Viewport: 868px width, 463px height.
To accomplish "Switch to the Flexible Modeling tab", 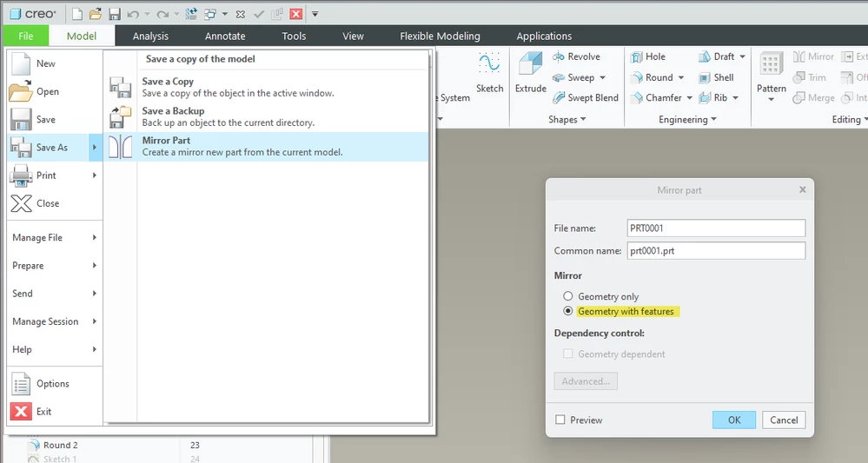I will click(441, 36).
